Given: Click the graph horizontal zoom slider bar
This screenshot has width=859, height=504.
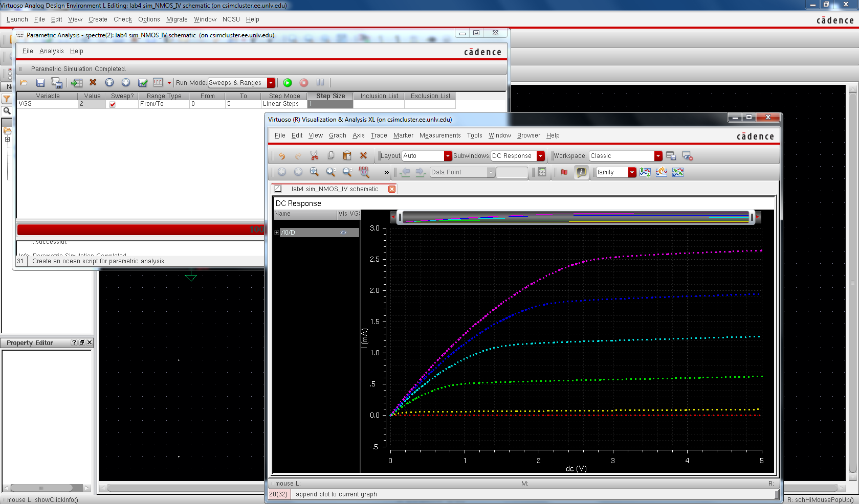Looking at the screenshot, I should [x=576, y=217].
